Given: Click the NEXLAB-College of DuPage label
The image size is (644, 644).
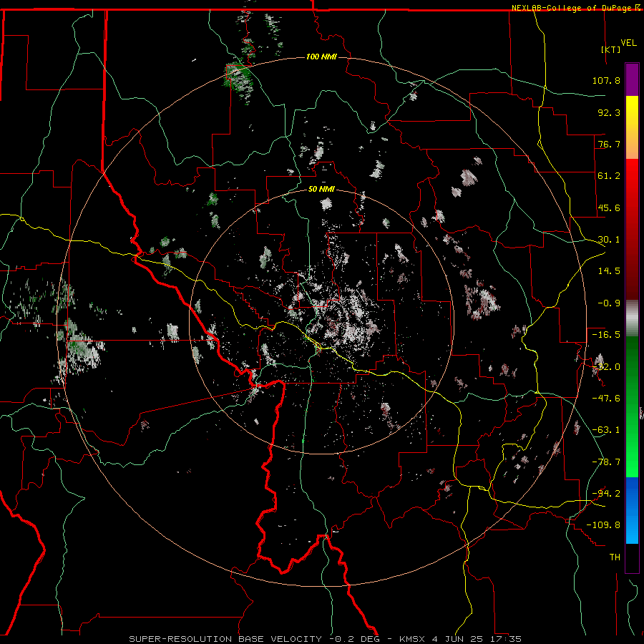Looking at the screenshot, I should point(571,8).
